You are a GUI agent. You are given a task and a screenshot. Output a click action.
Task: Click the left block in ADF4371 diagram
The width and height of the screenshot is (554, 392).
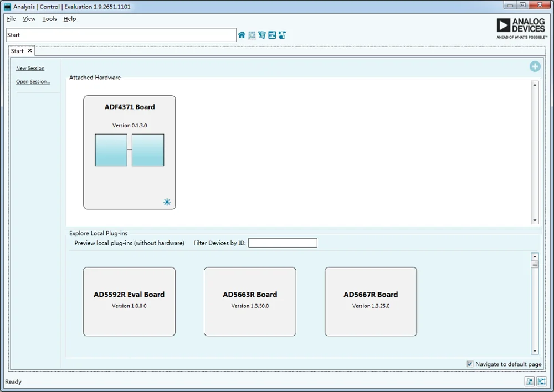[x=111, y=149]
